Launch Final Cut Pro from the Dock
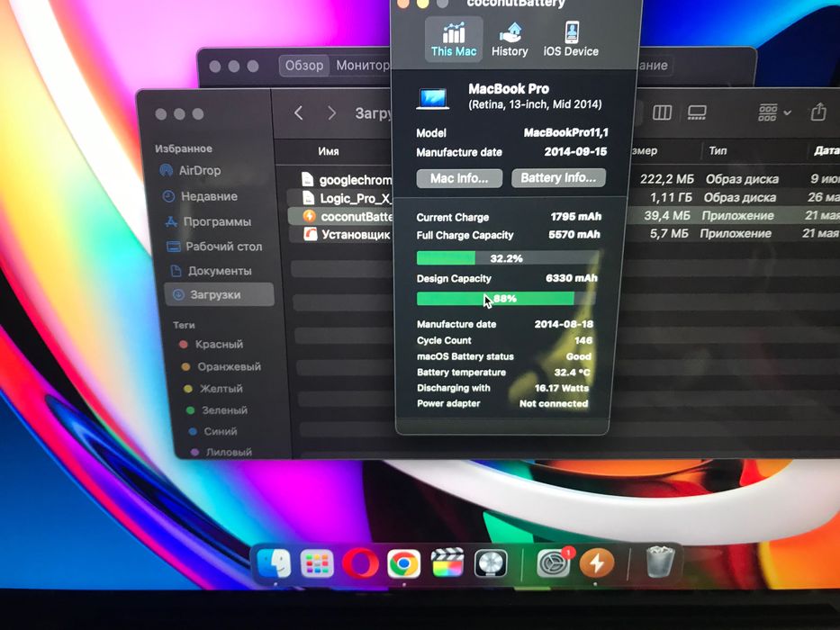840x630 pixels. (447, 563)
